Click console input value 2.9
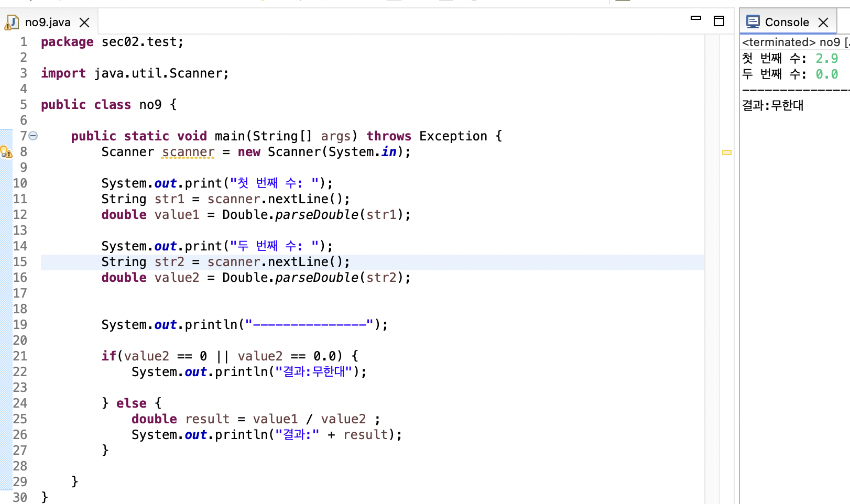850x504 pixels. pyautogui.click(x=827, y=59)
